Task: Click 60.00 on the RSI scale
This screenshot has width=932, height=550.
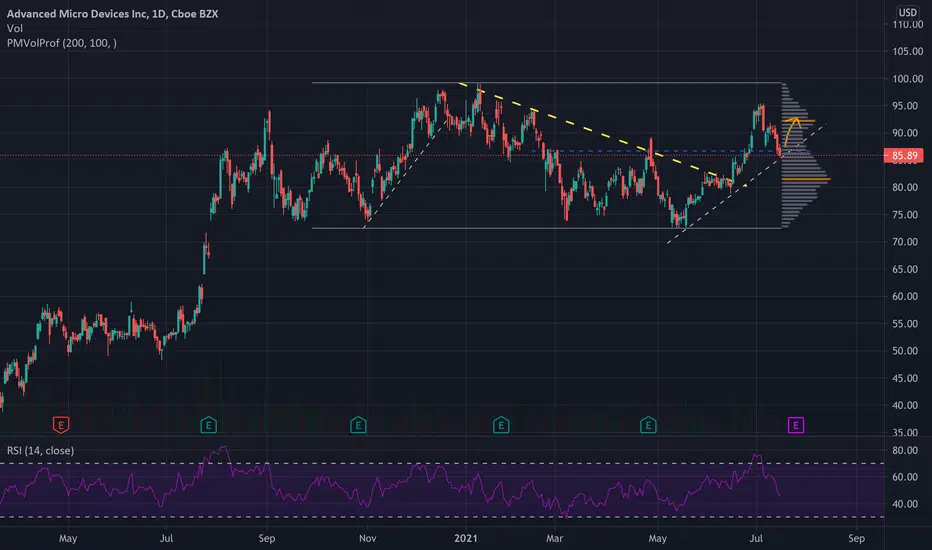Action: click(x=905, y=477)
